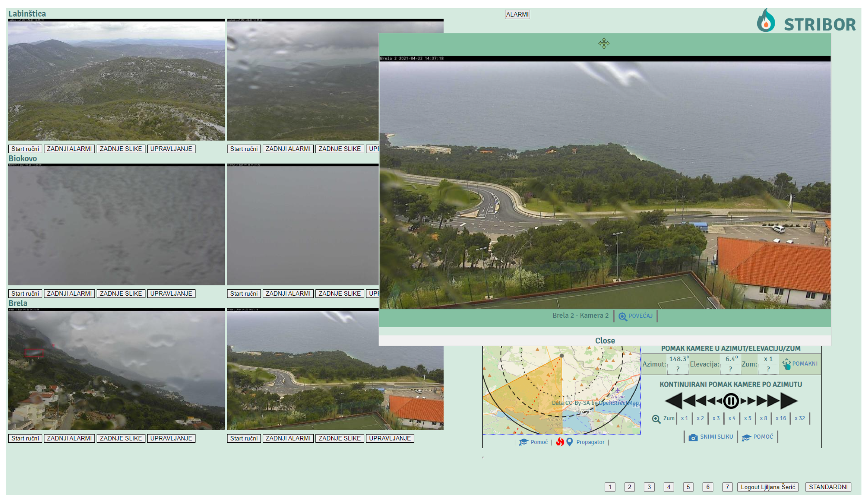
Task: Select x 8 zoom level
Action: pos(763,418)
